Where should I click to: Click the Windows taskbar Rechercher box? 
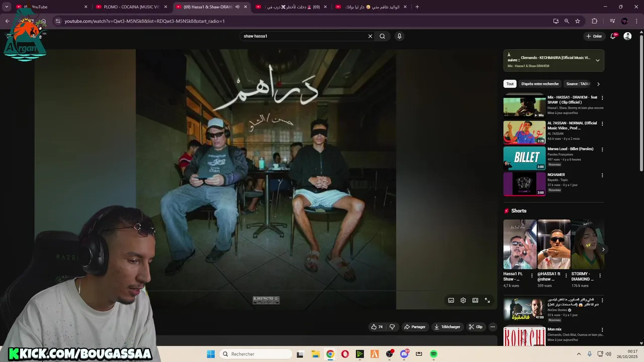(255, 354)
